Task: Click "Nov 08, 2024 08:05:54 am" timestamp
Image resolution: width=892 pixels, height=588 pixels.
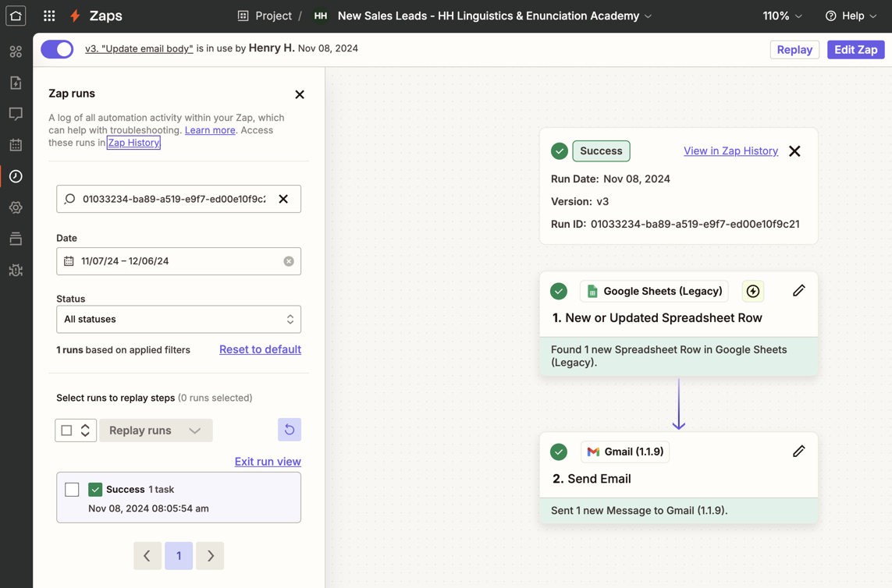Action: (148, 508)
